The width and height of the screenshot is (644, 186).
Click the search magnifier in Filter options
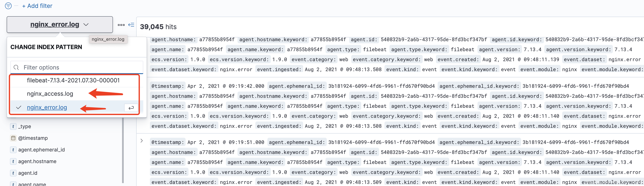[x=16, y=67]
